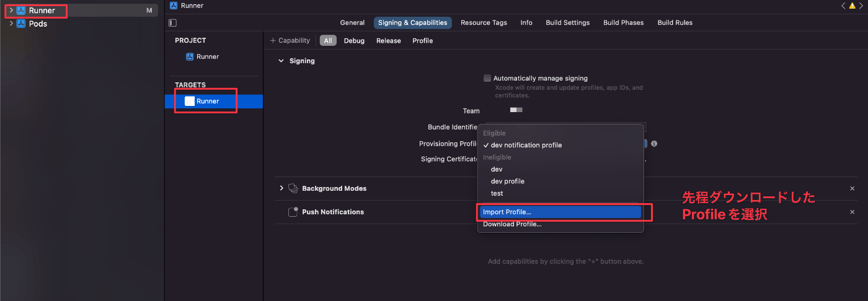Open the Signing & Capabilities tab
The width and height of the screenshot is (868, 301).
tap(412, 23)
